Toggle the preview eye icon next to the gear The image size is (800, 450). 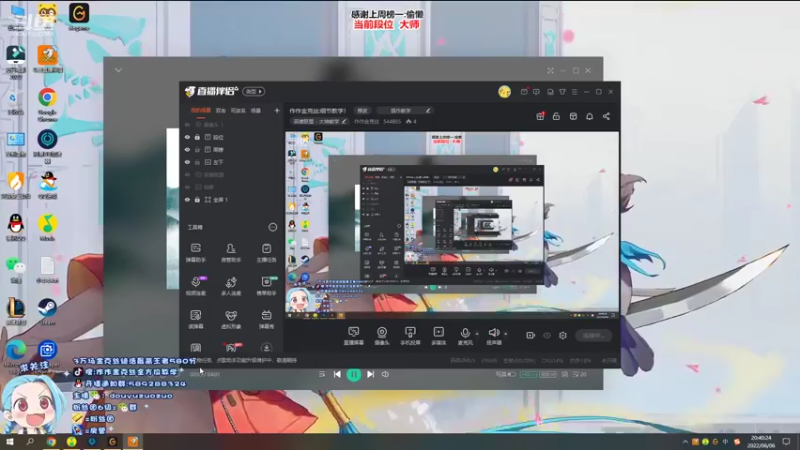tap(547, 335)
